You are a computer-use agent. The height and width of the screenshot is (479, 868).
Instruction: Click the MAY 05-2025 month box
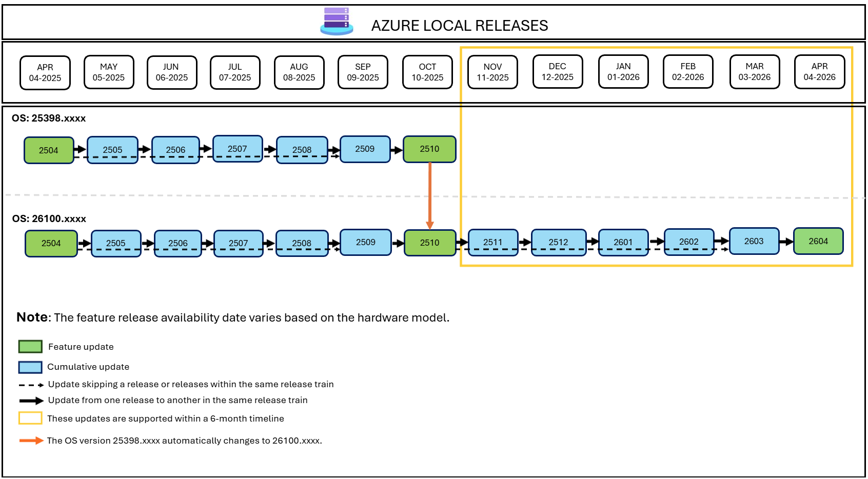tap(109, 72)
